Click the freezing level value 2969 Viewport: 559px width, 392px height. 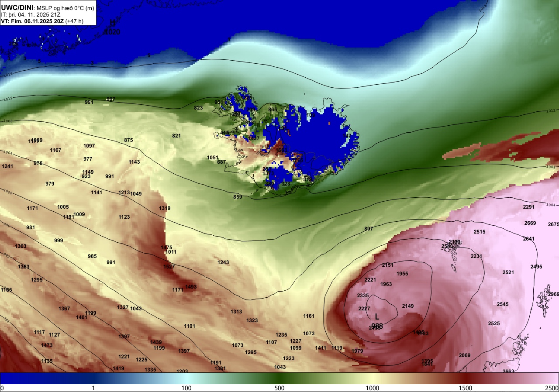[x=553, y=294]
